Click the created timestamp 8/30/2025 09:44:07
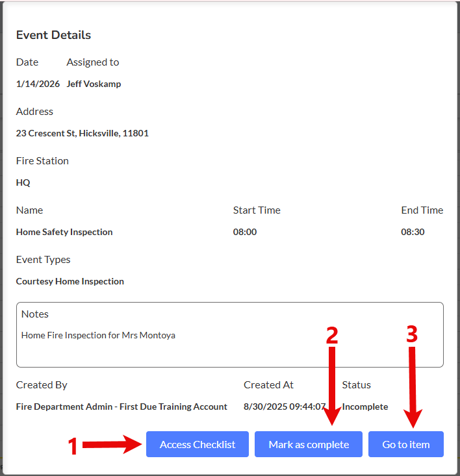The image size is (460, 476). click(x=285, y=407)
